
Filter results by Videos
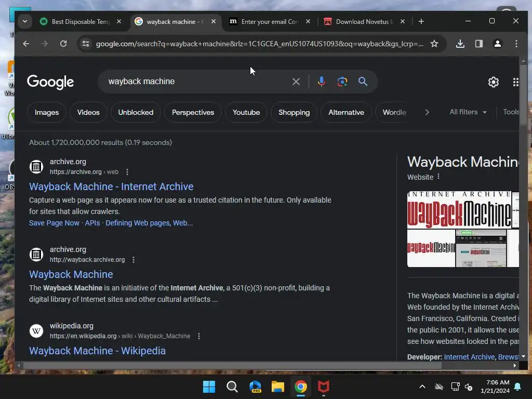coord(88,112)
